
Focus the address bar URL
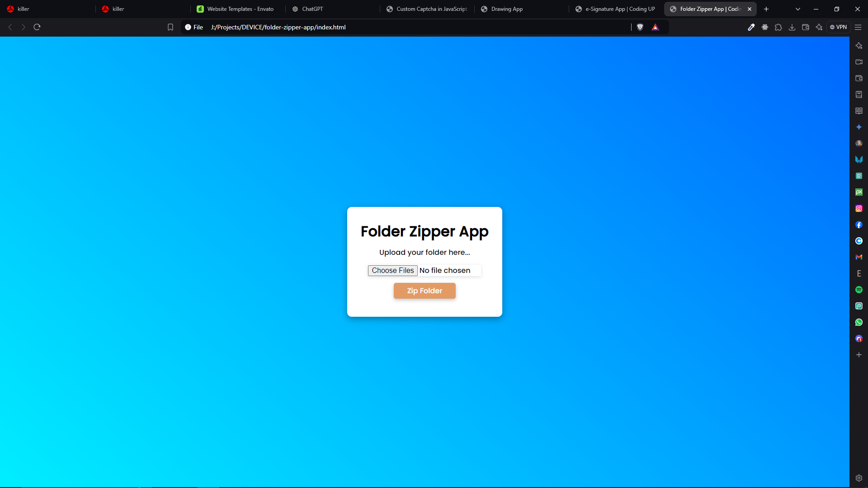278,27
